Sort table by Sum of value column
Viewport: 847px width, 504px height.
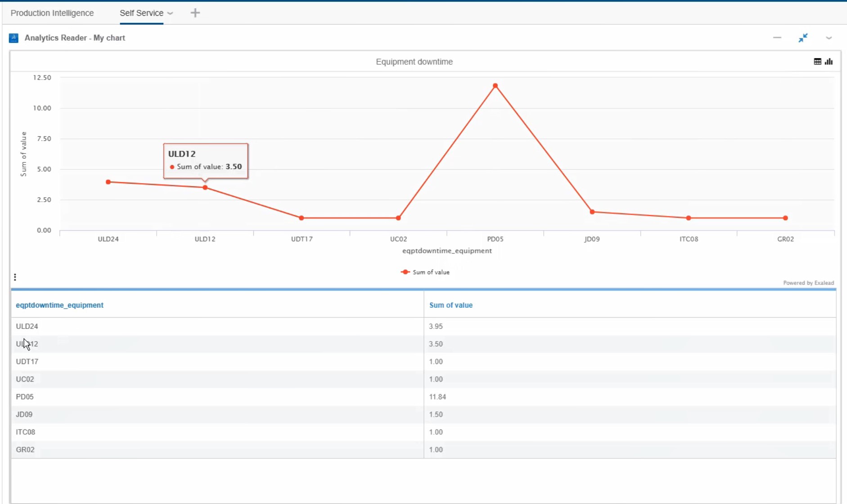[451, 305]
